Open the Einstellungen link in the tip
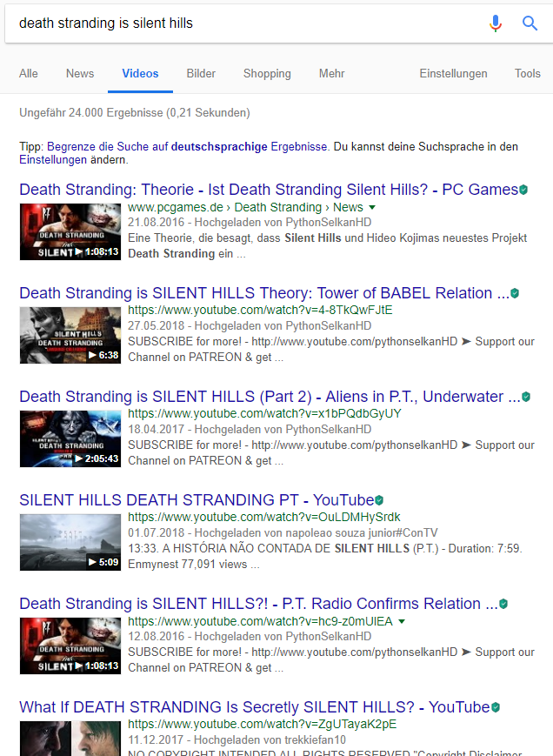 pos(53,159)
